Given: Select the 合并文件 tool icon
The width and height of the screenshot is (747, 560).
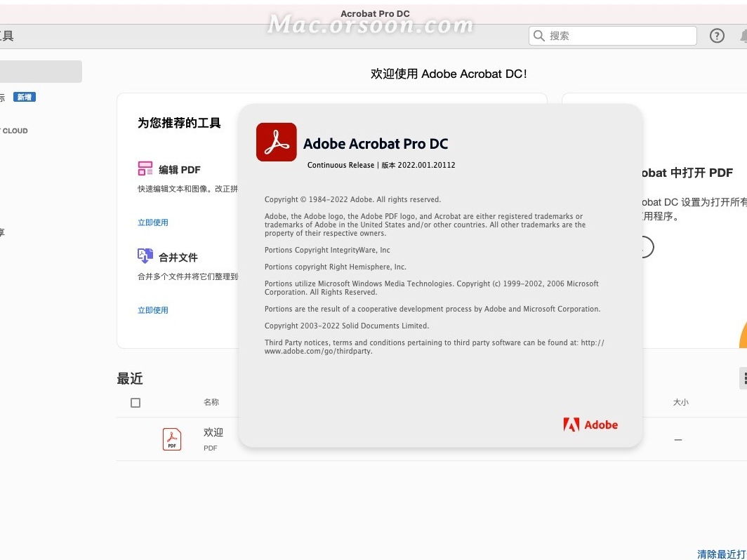Looking at the screenshot, I should point(145,255).
